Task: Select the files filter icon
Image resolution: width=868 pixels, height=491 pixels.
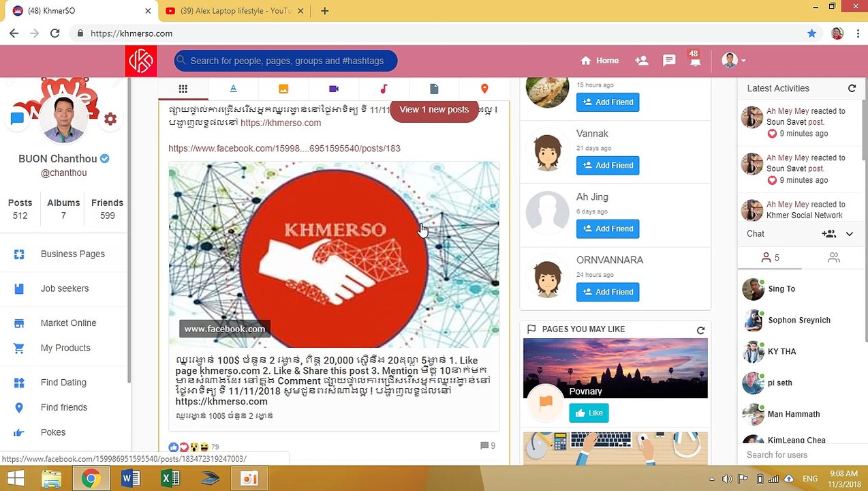Action: pos(434,89)
